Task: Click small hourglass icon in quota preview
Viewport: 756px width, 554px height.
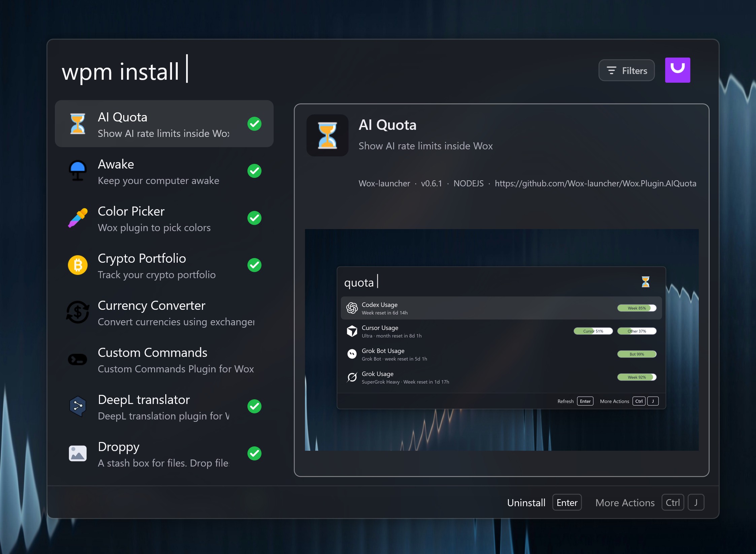Action: pos(645,282)
